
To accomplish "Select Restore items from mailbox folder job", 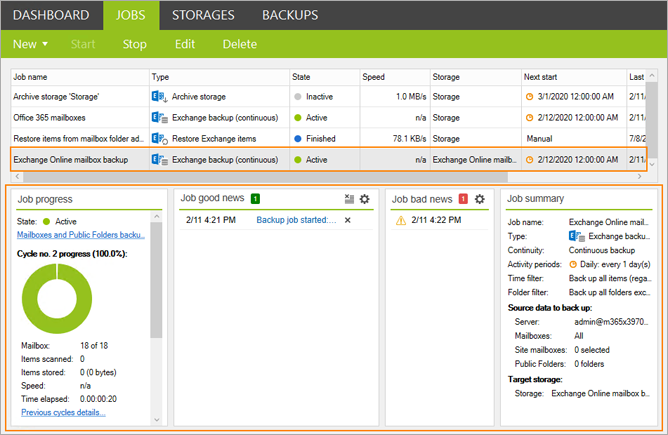I will 328,138.
